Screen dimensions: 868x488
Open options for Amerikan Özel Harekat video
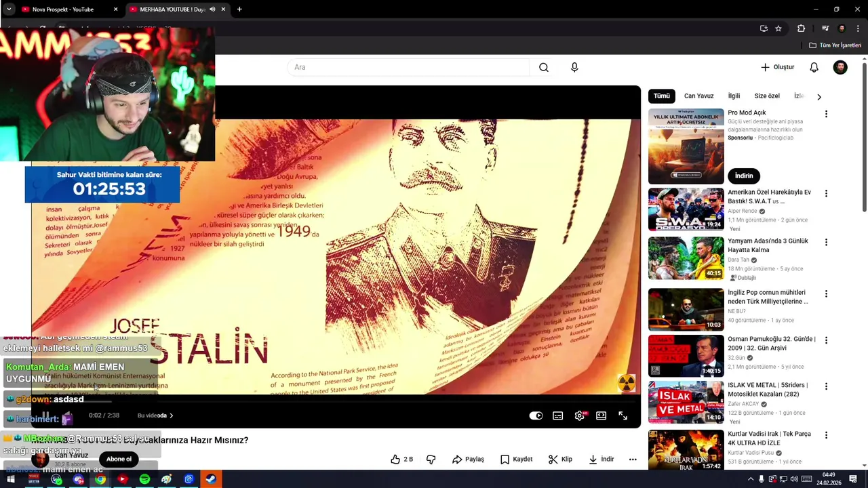[x=826, y=193]
